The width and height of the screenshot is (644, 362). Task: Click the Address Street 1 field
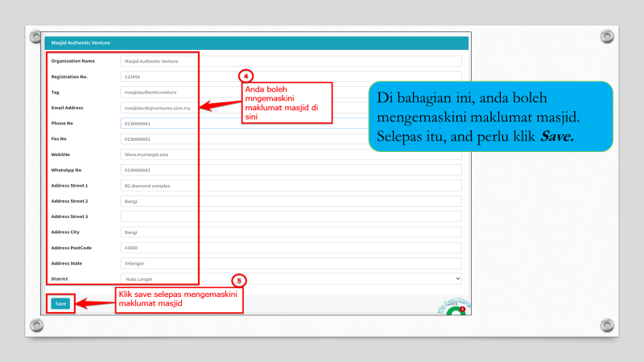(x=291, y=186)
